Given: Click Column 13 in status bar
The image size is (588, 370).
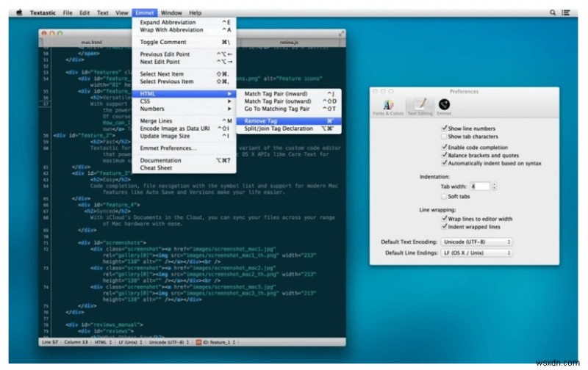Looking at the screenshot, I should coord(76,342).
